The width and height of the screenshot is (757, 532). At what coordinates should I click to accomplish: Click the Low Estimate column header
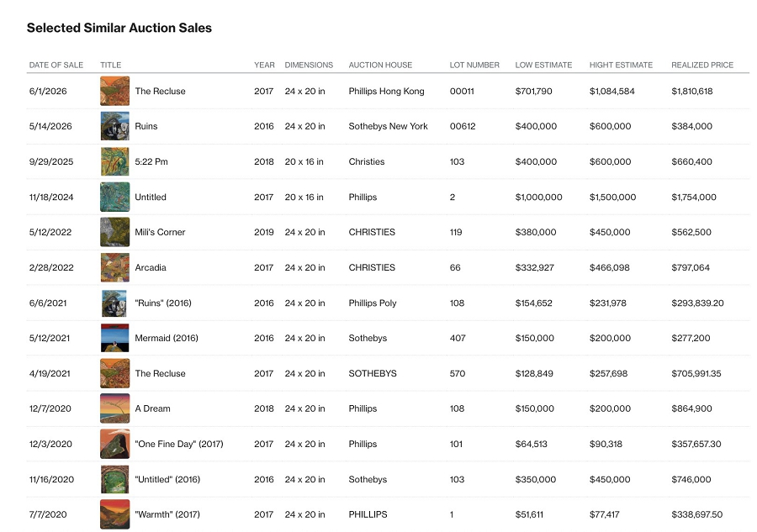pyautogui.click(x=543, y=65)
